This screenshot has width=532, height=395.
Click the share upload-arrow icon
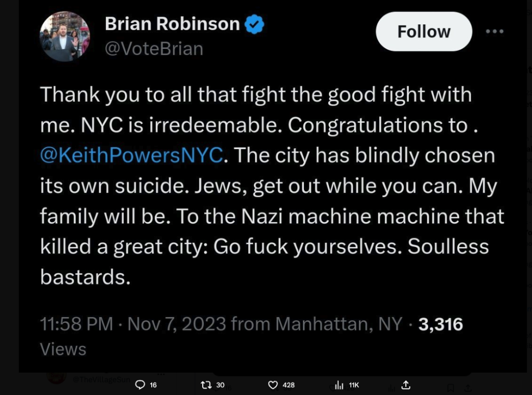pos(406,385)
